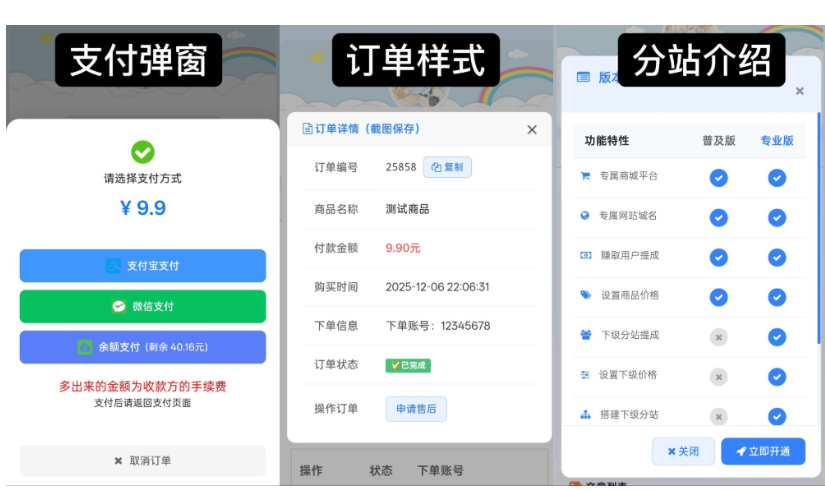825x490 pixels.
Task: Click 普及版 gray X for 搭建下级分站
Action: (x=719, y=416)
